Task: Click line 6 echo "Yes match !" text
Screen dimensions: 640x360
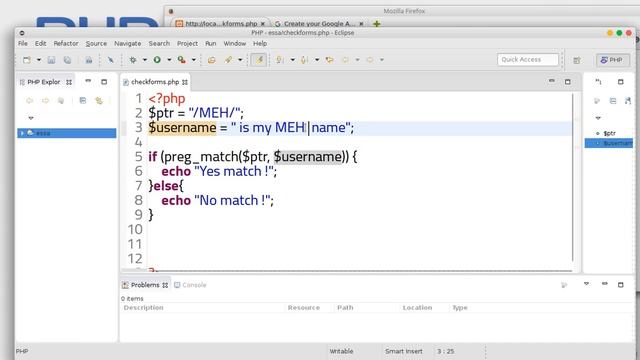Action: point(219,171)
